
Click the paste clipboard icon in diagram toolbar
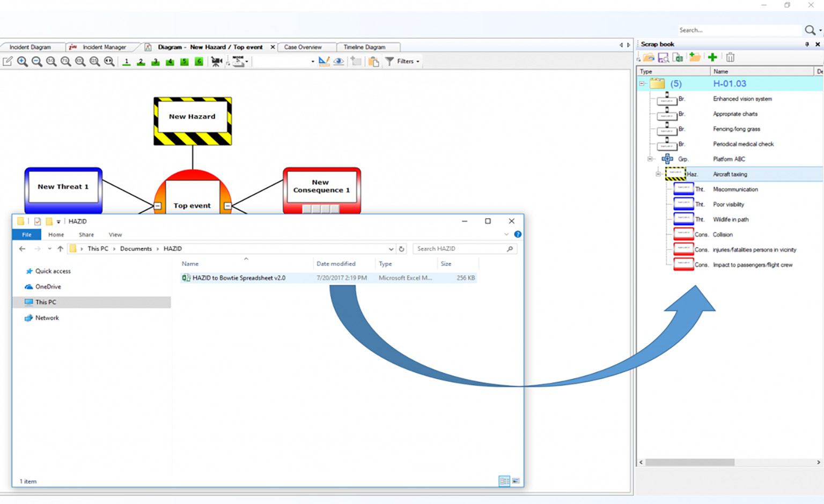374,62
